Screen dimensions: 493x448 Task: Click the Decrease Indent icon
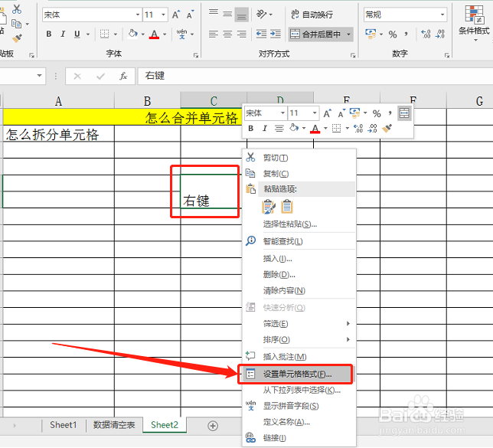(x=261, y=34)
